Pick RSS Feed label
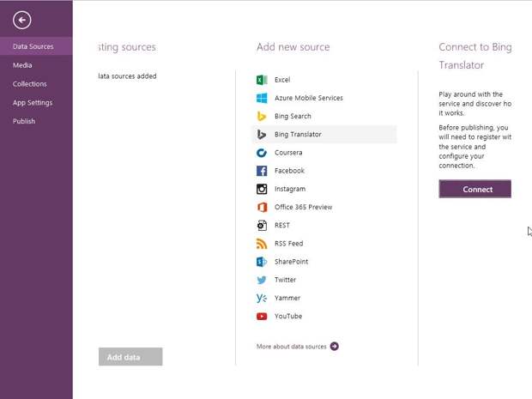Screen dimensions: 532x399 click(288, 244)
